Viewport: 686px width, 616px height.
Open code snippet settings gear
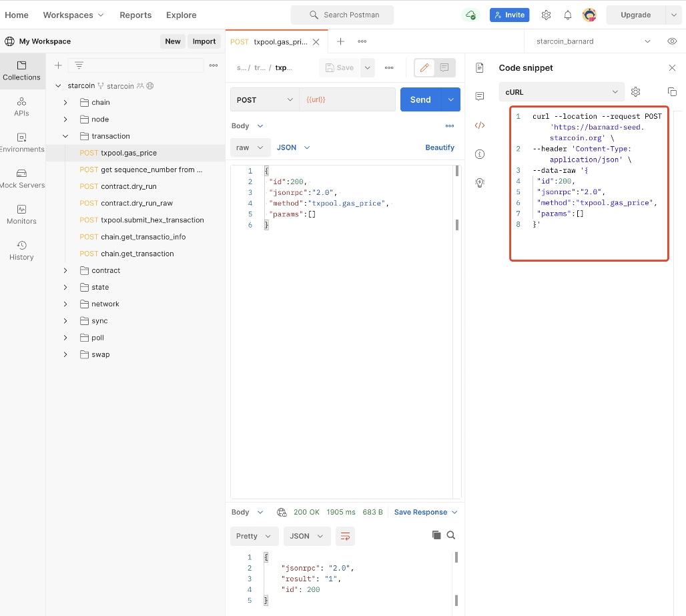click(x=635, y=92)
